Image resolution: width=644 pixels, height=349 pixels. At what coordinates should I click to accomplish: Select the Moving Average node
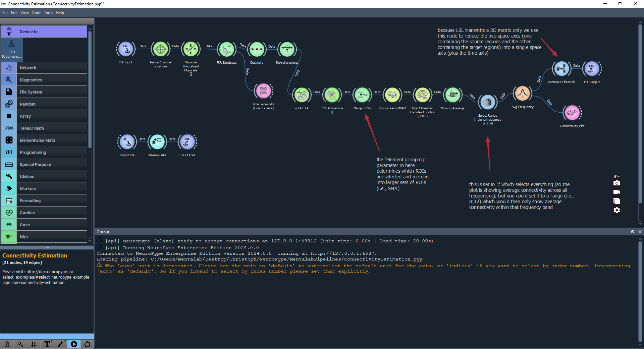click(x=452, y=95)
